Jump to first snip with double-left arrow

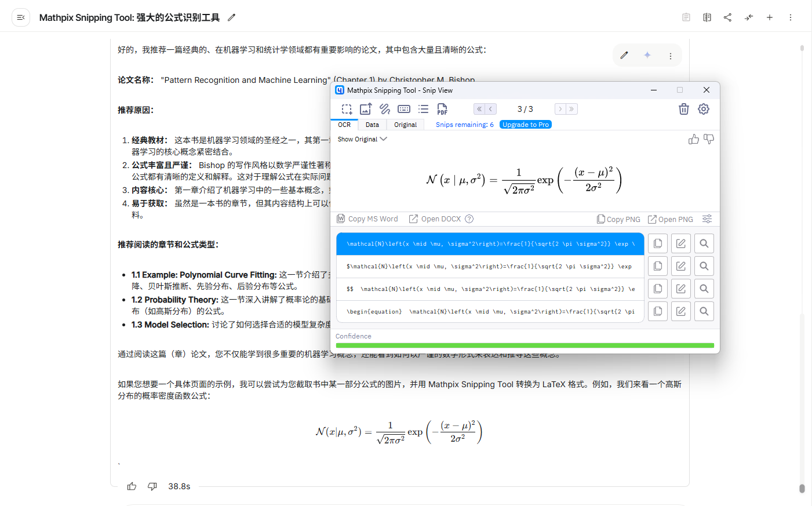[479, 109]
